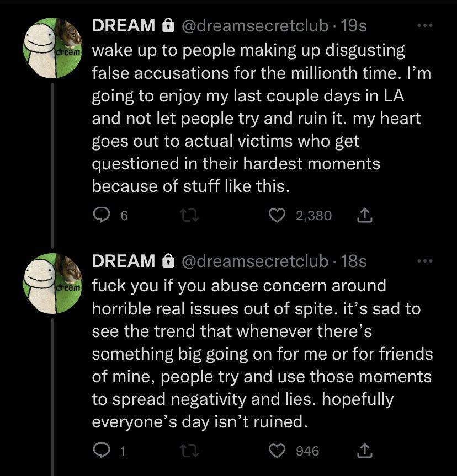Click @dreamsecretclub handle on first tweet
The width and height of the screenshot is (457, 476).
click(x=255, y=25)
